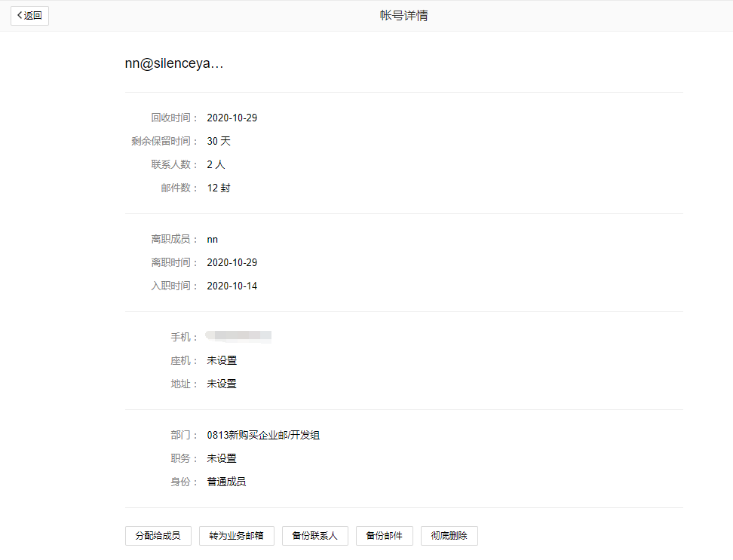This screenshot has width=733, height=560.
Task: Click the 帐号详情 page title
Action: [x=403, y=16]
